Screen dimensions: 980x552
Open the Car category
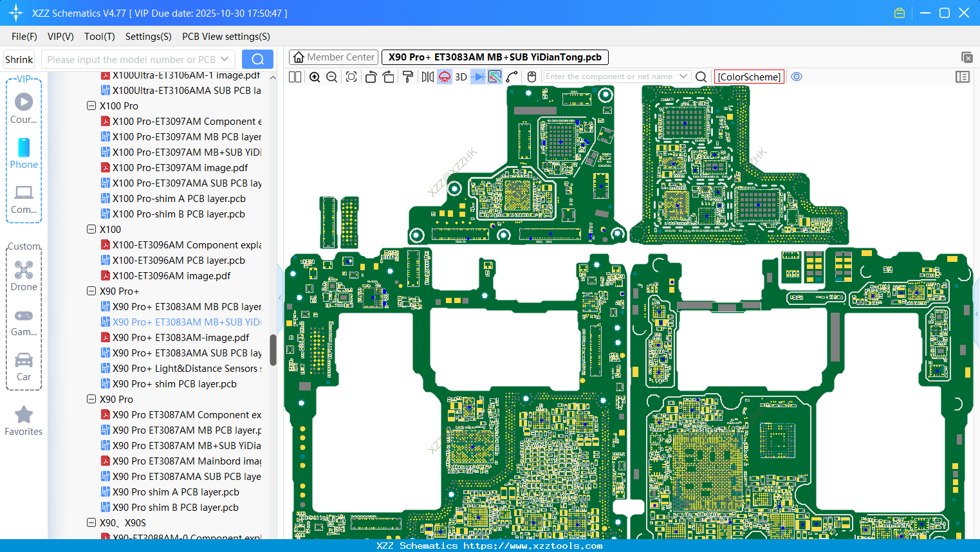[x=24, y=367]
